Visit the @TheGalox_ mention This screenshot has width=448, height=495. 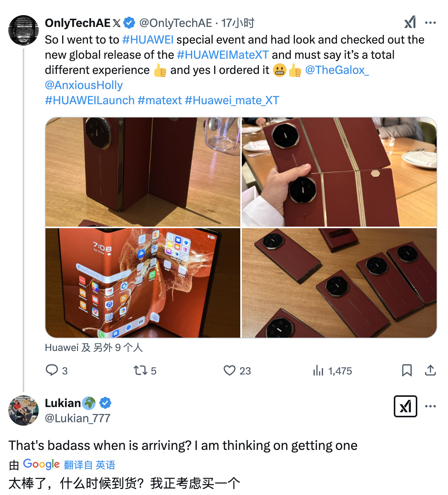click(x=337, y=70)
